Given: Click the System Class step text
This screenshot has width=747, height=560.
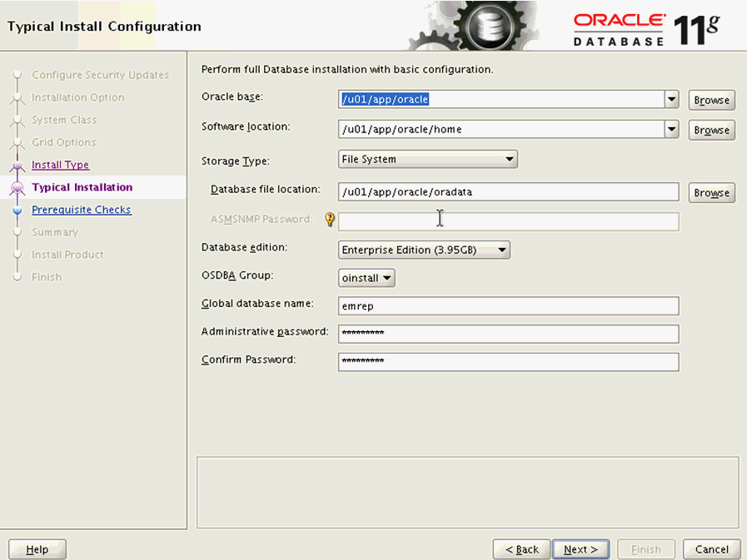Looking at the screenshot, I should (x=64, y=120).
